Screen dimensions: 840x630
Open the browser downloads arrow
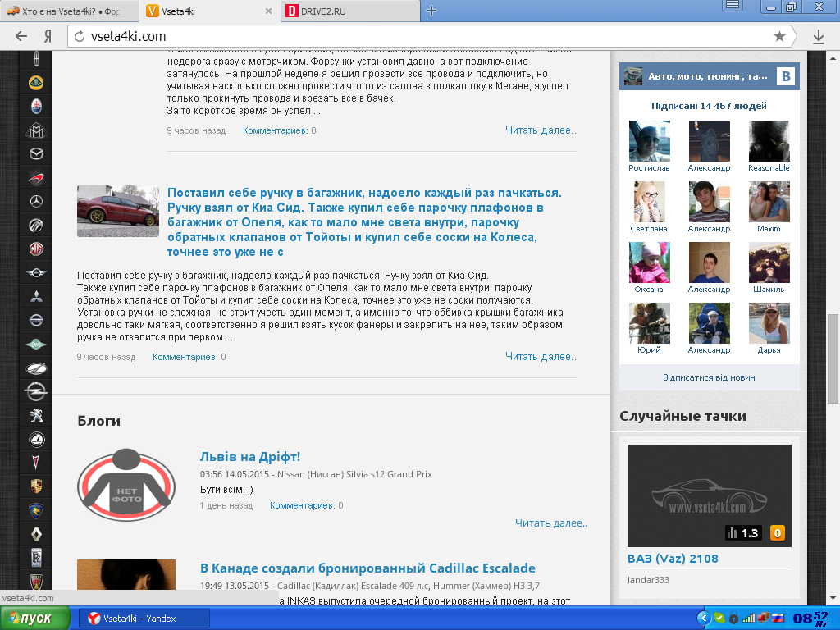(x=818, y=36)
